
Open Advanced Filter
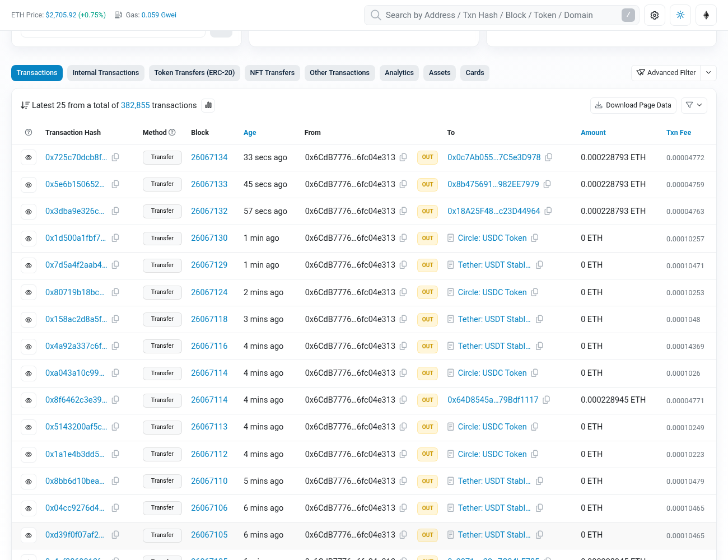(x=666, y=73)
